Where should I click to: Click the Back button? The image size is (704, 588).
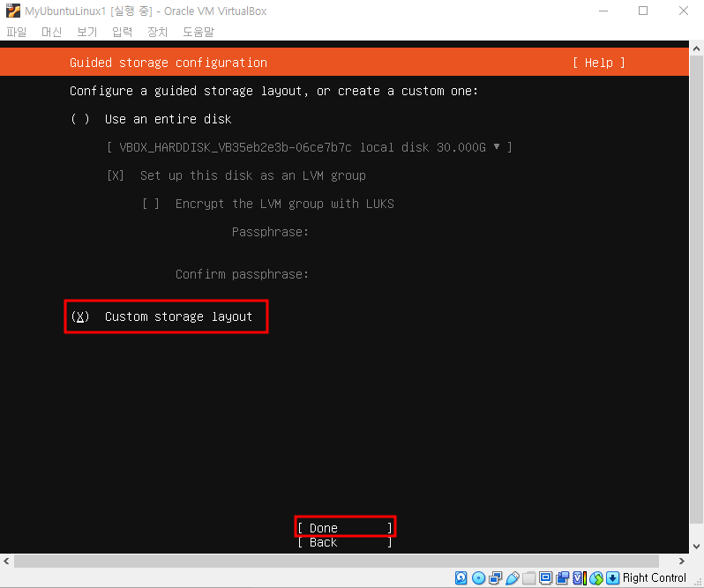point(345,542)
